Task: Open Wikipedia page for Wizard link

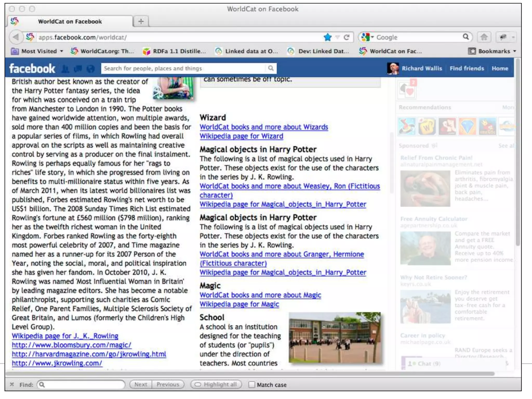Action: [241, 136]
